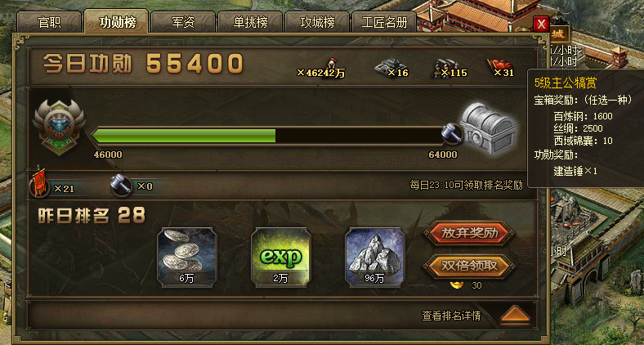Click the red flag icon ×31
644x345 pixels.
tap(499, 65)
